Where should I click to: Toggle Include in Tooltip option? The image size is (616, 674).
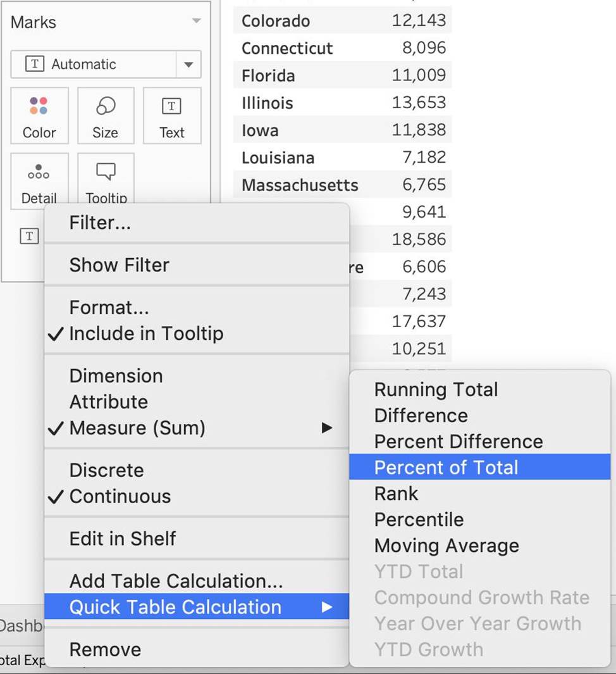click(146, 334)
